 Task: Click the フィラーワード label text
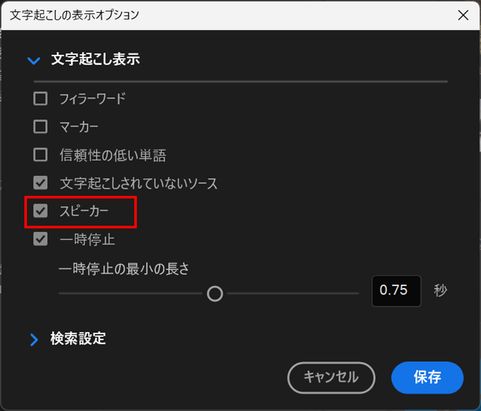[x=92, y=99]
